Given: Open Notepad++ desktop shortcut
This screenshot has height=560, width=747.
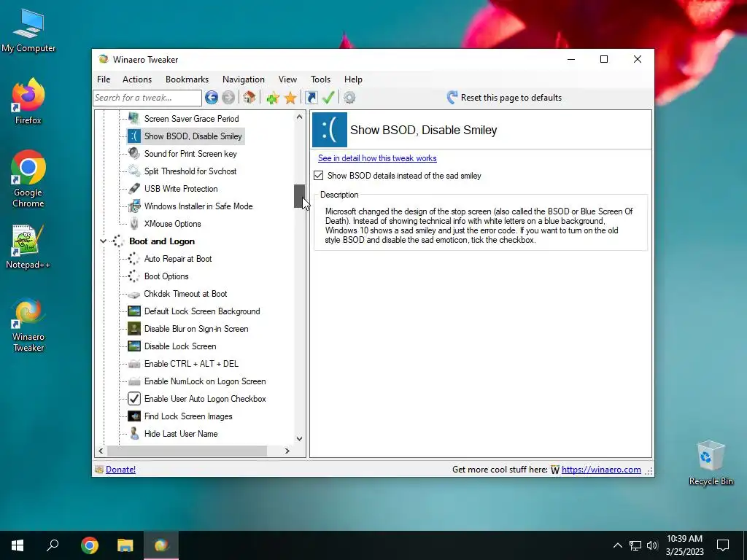Looking at the screenshot, I should click(x=28, y=247).
